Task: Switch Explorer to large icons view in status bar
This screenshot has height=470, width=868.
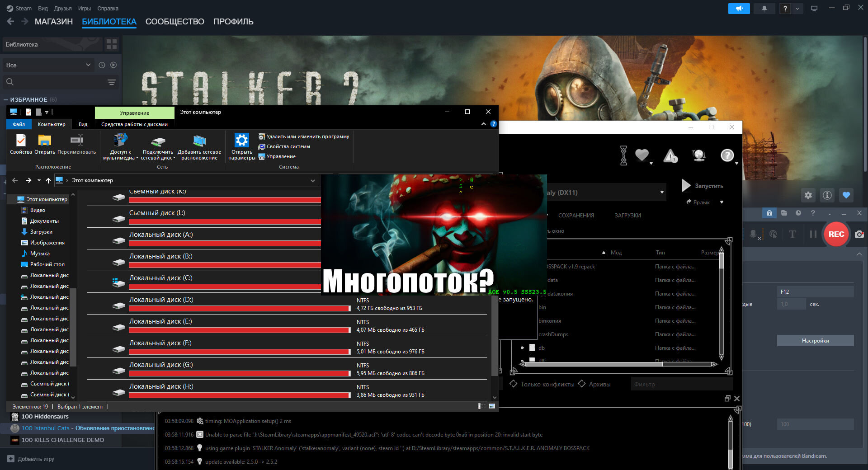Action: [x=492, y=406]
